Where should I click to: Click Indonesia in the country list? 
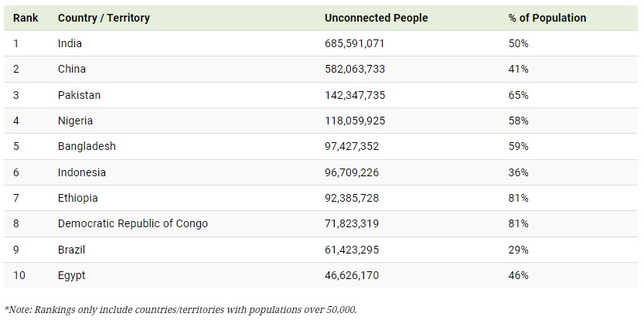pyautogui.click(x=82, y=172)
